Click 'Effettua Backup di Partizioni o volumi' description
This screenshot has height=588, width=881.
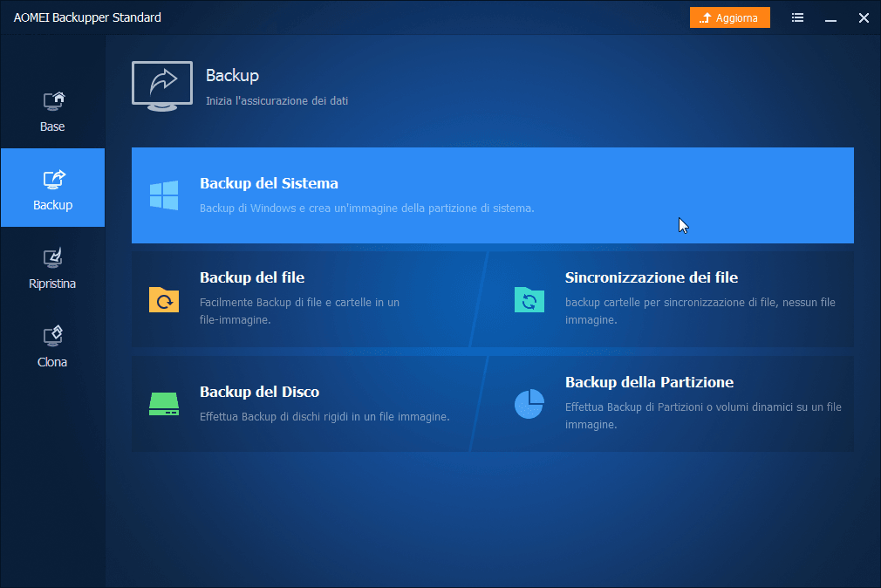click(x=703, y=415)
